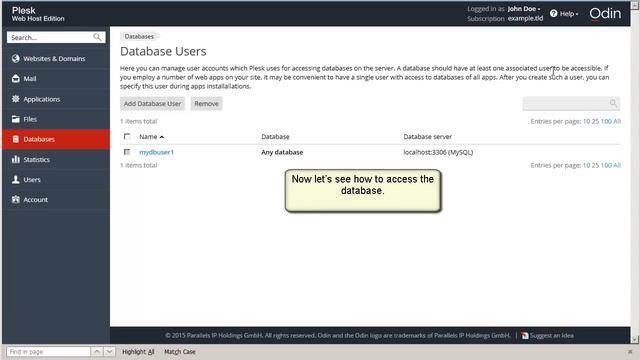Click the Remove button
Viewport: 640px width, 360px height.
pos(206,103)
